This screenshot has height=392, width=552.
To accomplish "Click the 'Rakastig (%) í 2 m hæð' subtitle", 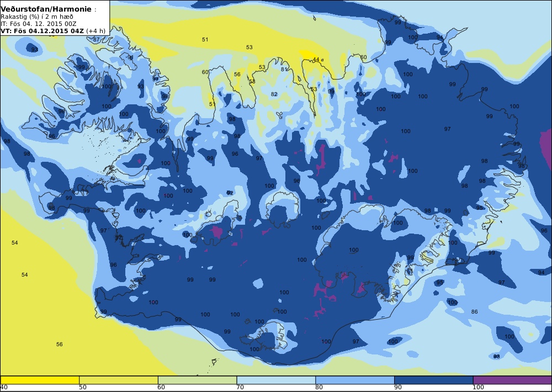I will pos(37,17).
